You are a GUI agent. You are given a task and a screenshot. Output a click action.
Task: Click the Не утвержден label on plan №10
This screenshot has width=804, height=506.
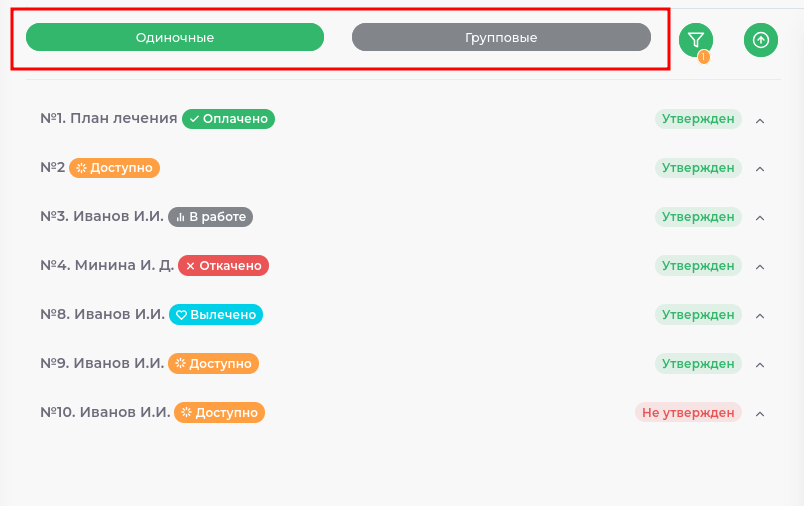pyautogui.click(x=688, y=412)
